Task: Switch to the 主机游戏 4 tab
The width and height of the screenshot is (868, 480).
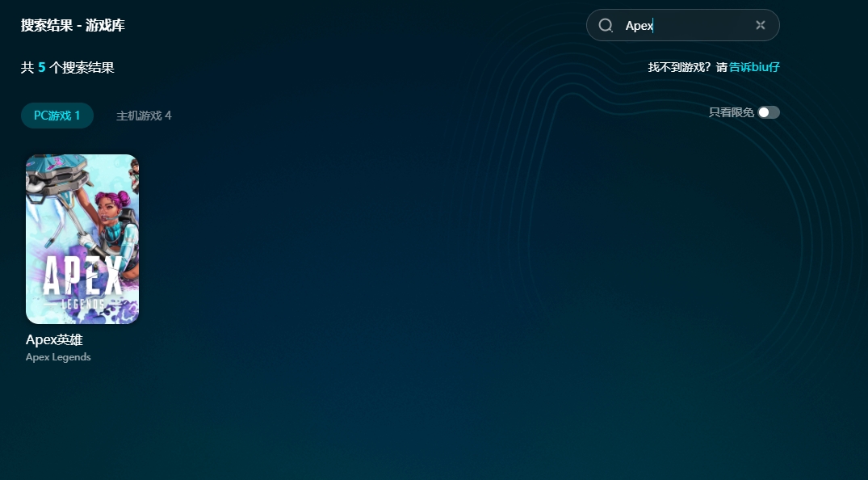Action: pos(144,116)
